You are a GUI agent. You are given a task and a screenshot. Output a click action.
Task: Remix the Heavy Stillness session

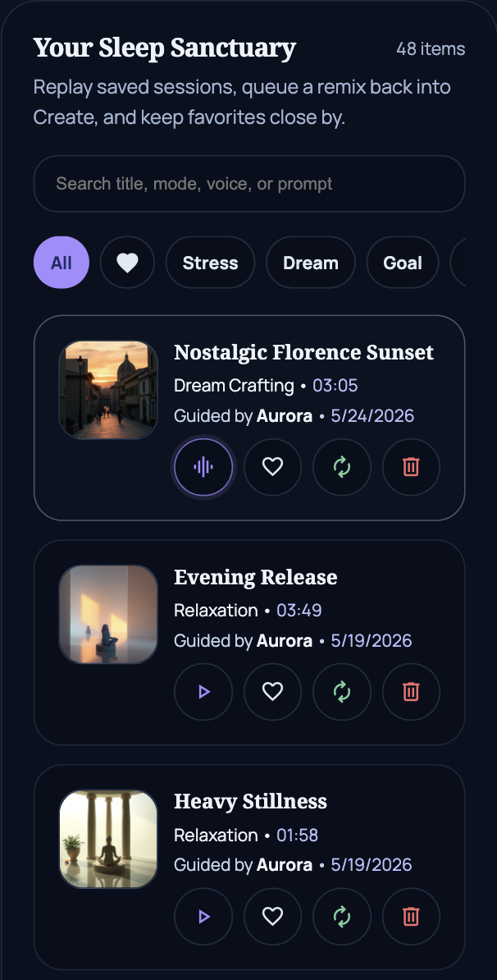click(x=341, y=917)
